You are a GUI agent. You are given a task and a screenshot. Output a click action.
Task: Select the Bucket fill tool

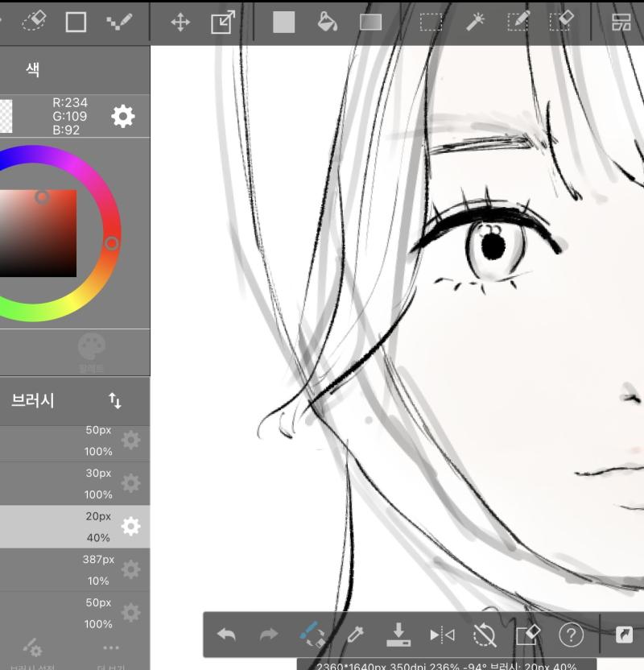coord(328,22)
